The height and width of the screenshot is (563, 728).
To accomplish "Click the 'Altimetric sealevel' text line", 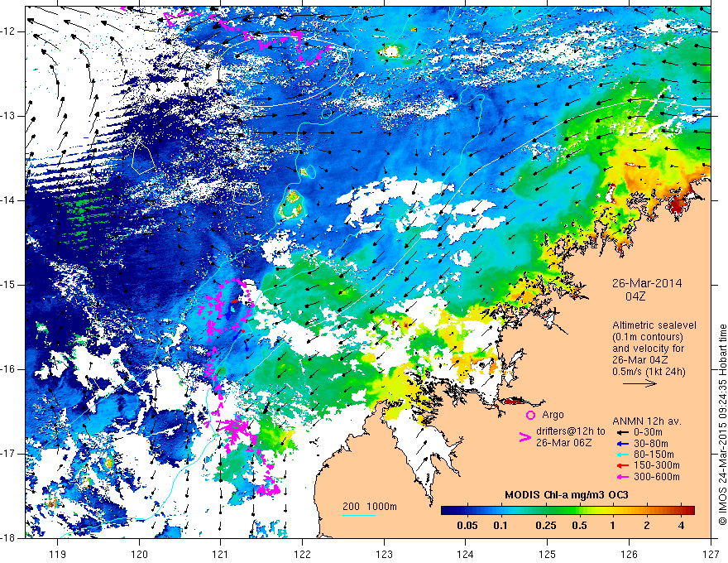I will coord(654,325).
